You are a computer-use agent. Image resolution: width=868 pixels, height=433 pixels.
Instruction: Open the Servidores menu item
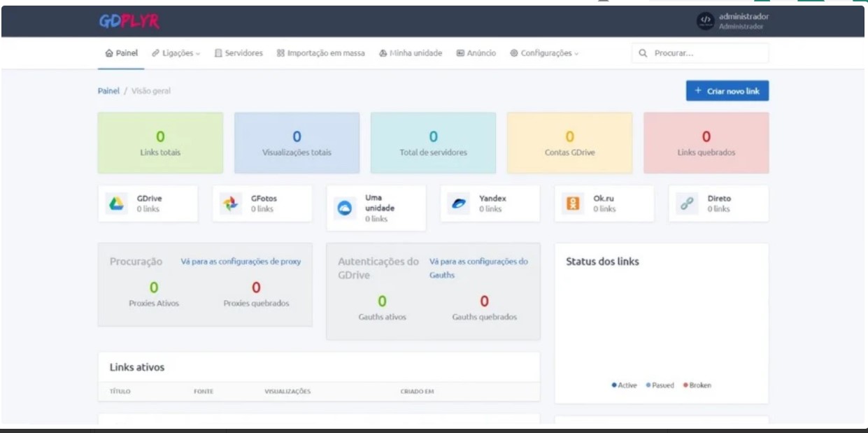(x=239, y=53)
